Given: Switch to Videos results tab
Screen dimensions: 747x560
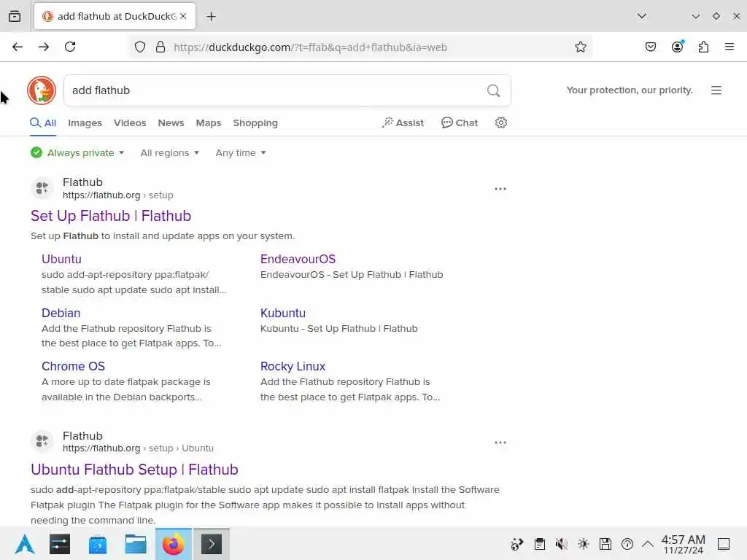Looking at the screenshot, I should tap(130, 122).
